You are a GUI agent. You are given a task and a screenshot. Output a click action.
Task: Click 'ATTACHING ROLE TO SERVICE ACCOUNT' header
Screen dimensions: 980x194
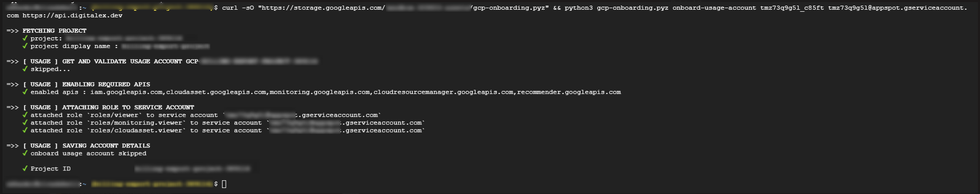tap(128, 107)
